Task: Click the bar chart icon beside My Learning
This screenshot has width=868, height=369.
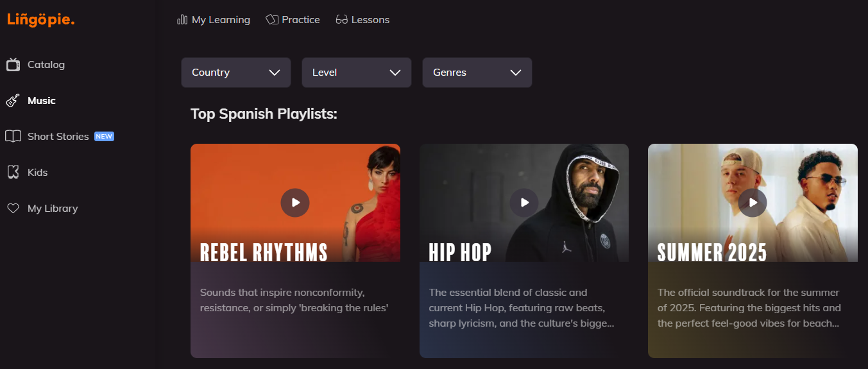Action: point(182,20)
